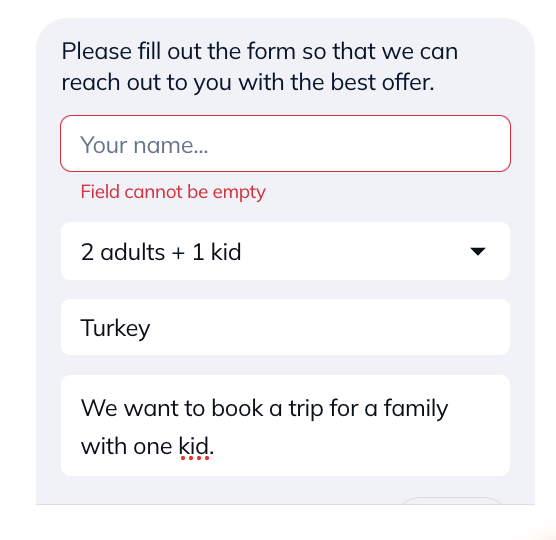
Task: Click the dropdown arrow icon beside travelers selection
Action: click(477, 251)
